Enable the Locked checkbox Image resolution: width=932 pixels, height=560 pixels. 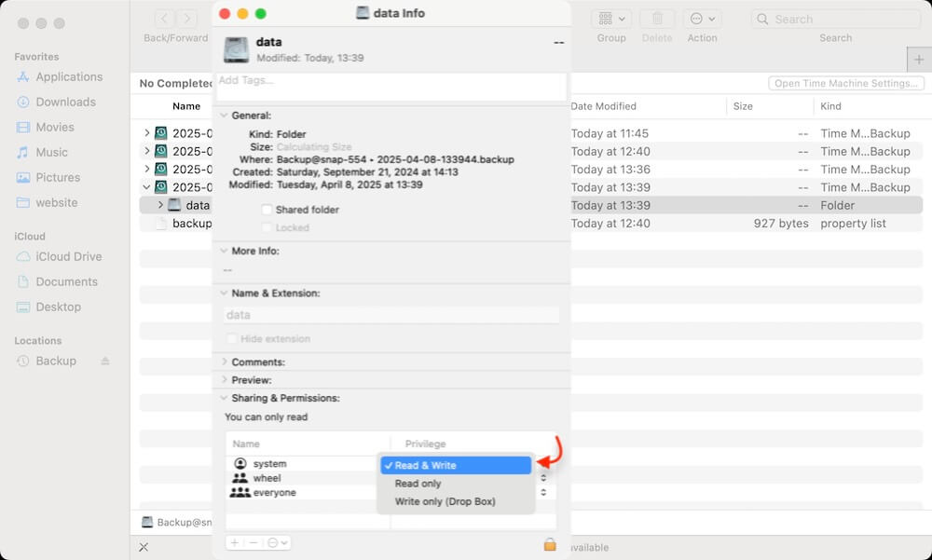coord(267,226)
